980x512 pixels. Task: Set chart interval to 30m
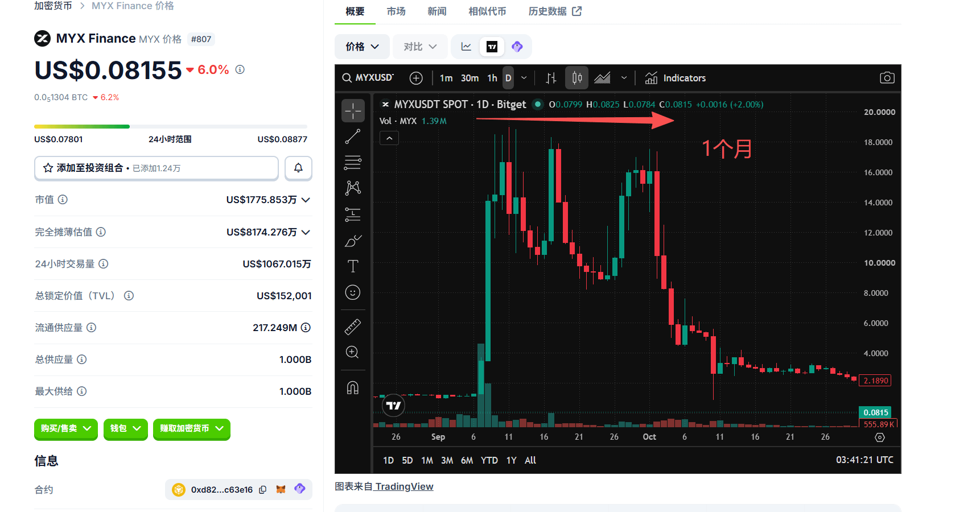470,78
